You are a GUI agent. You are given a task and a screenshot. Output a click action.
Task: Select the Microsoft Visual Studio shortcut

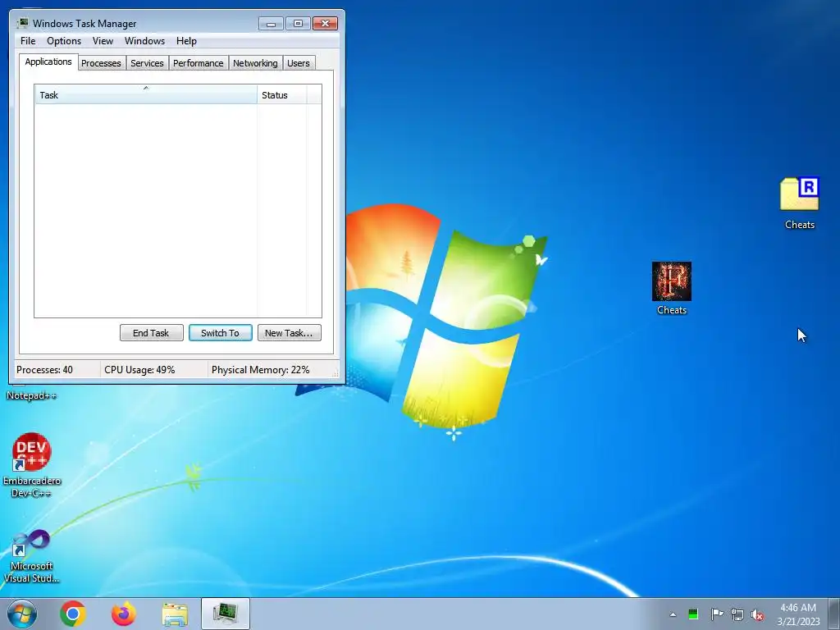click(x=32, y=556)
